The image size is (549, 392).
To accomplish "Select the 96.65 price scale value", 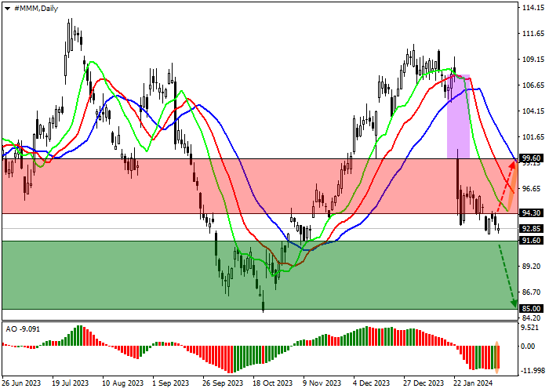I will [x=533, y=189].
